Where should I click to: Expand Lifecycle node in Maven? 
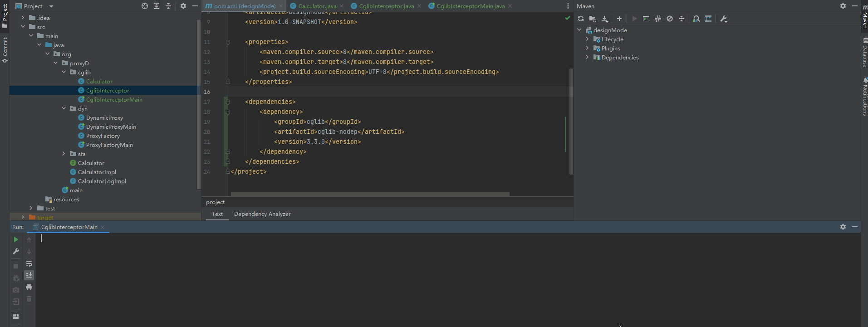(x=587, y=39)
